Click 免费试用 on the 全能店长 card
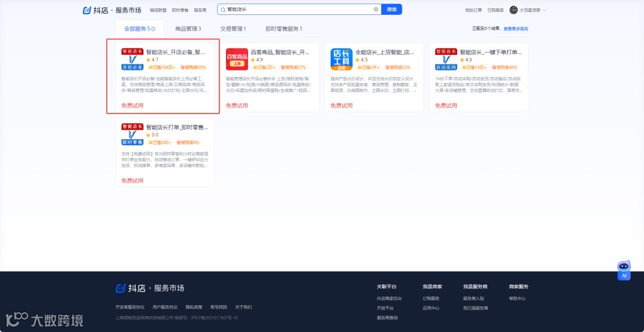Image resolution: width=644 pixels, height=332 pixels. [x=342, y=105]
